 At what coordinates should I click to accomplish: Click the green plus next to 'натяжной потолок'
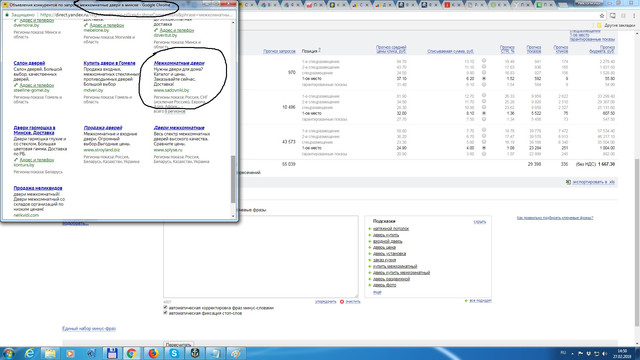pyautogui.click(x=370, y=229)
